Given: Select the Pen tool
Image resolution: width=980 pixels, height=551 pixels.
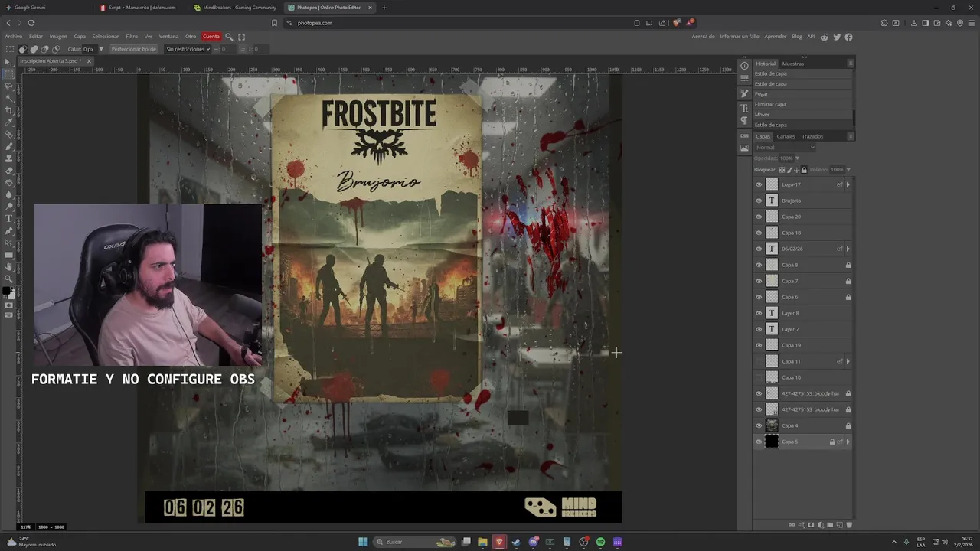Looking at the screenshot, I should point(9,230).
